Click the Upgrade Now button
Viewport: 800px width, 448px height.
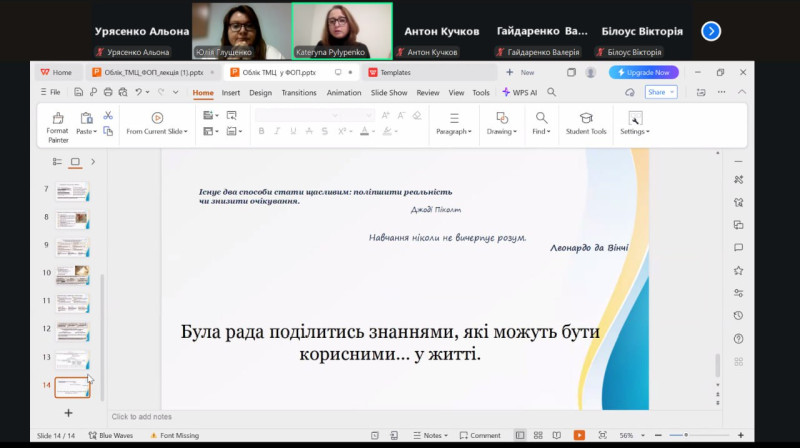pyautogui.click(x=644, y=72)
